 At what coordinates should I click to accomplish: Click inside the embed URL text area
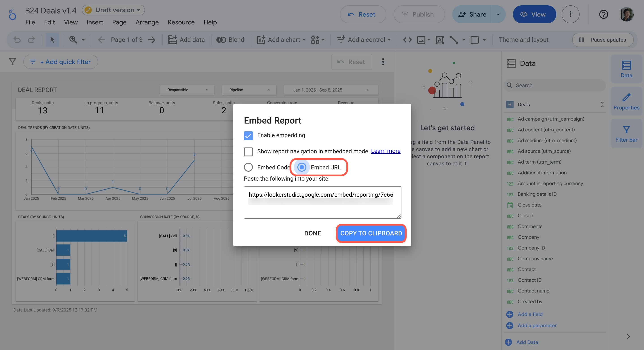pos(322,202)
